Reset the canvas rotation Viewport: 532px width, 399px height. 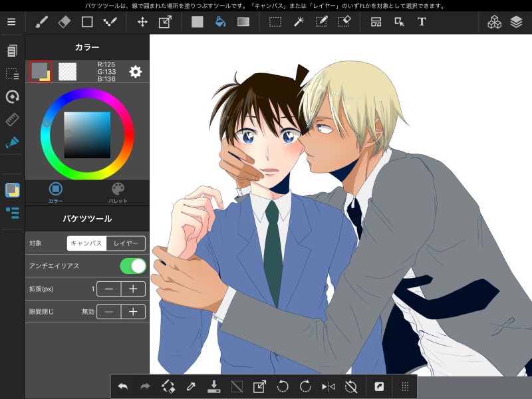(351, 386)
